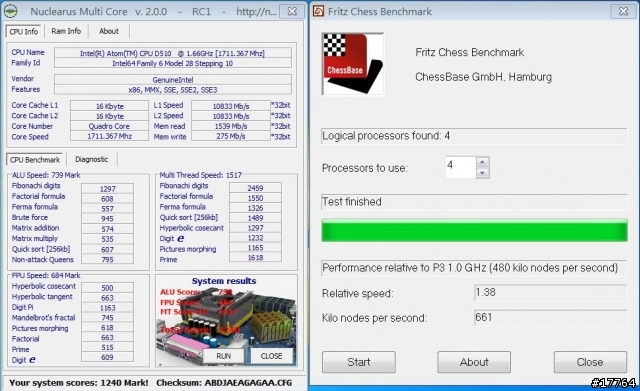Screen dimensions: 640x391
Task: Open About in Fritz Chess Benchmark
Action: pos(474,362)
